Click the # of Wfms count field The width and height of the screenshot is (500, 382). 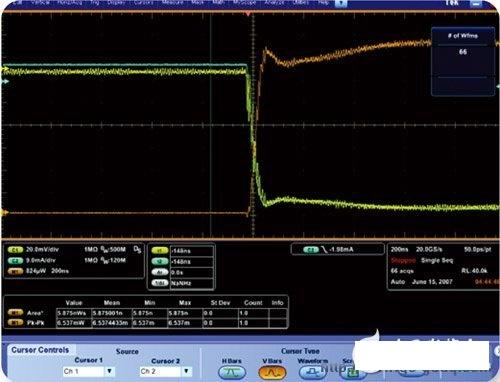click(463, 52)
